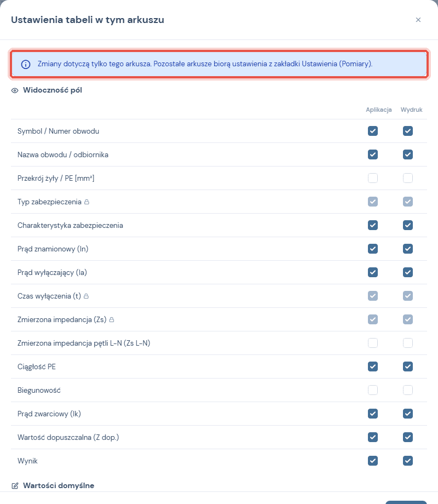Click the Widoczność pól section heading
This screenshot has height=504, width=438.
[x=53, y=90]
